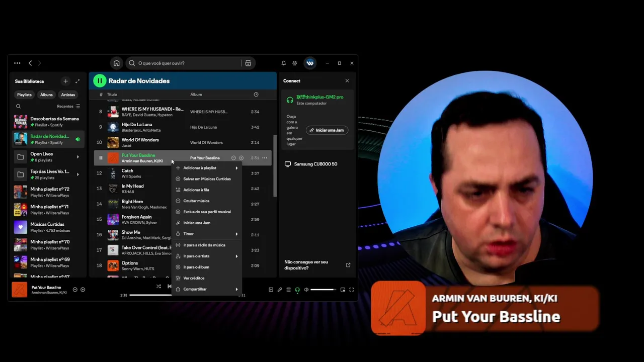The width and height of the screenshot is (644, 362).
Task: Open Now Playing view icon
Action: 271,290
